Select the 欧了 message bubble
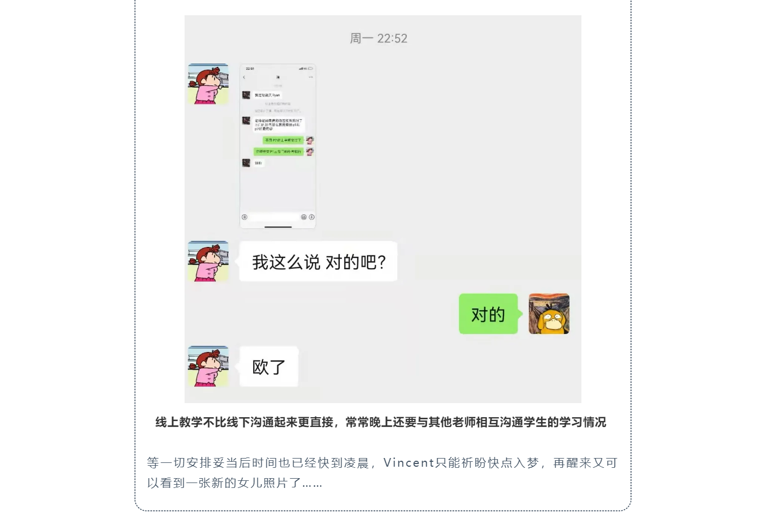766x532 pixels. 269,366
